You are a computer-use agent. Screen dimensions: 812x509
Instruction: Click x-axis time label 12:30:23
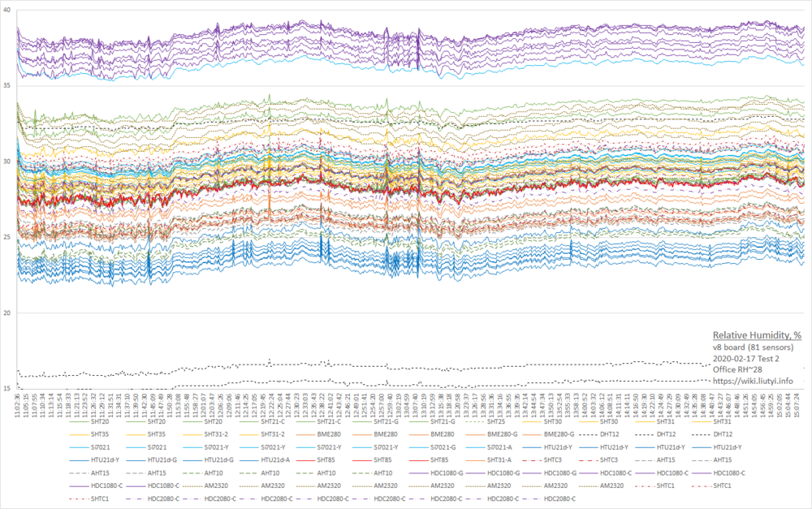pyautogui.click(x=296, y=405)
